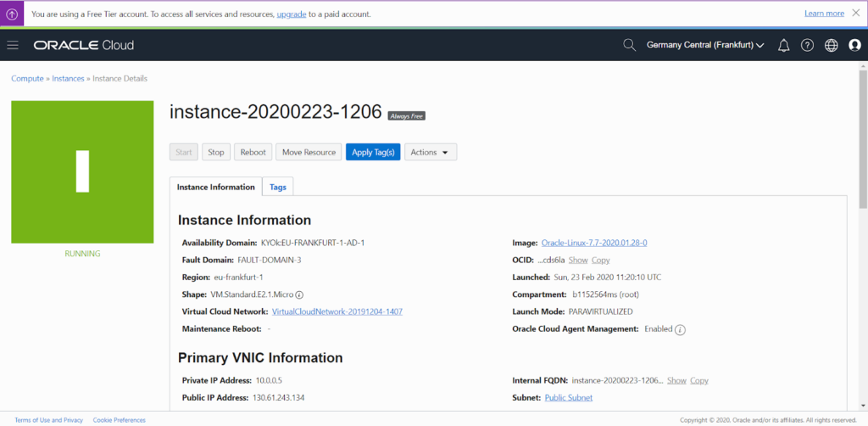Open the hamburger navigation menu
The width and height of the screenshot is (868, 426).
coord(13,45)
